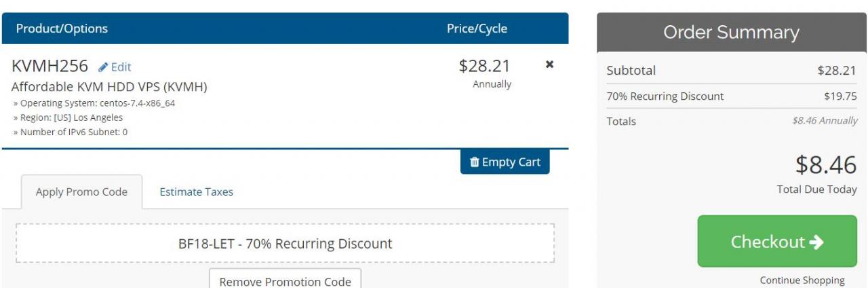Click the Edit link text for KVMH256
This screenshot has width=868, height=288.
coord(121,67)
